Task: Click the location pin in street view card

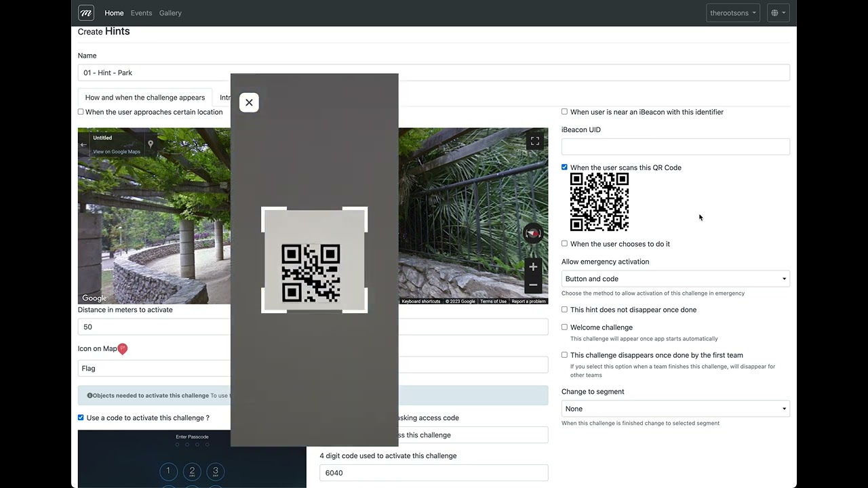Action: pos(151,144)
